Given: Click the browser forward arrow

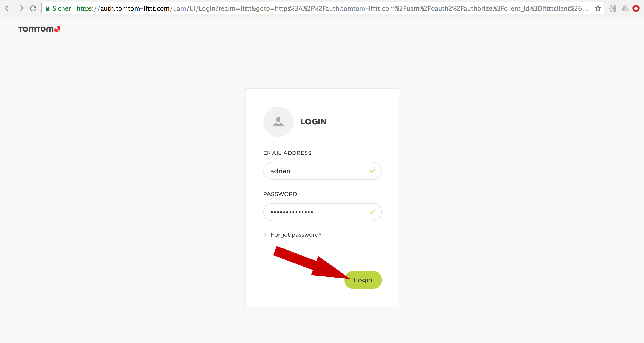Looking at the screenshot, I should tap(21, 8).
